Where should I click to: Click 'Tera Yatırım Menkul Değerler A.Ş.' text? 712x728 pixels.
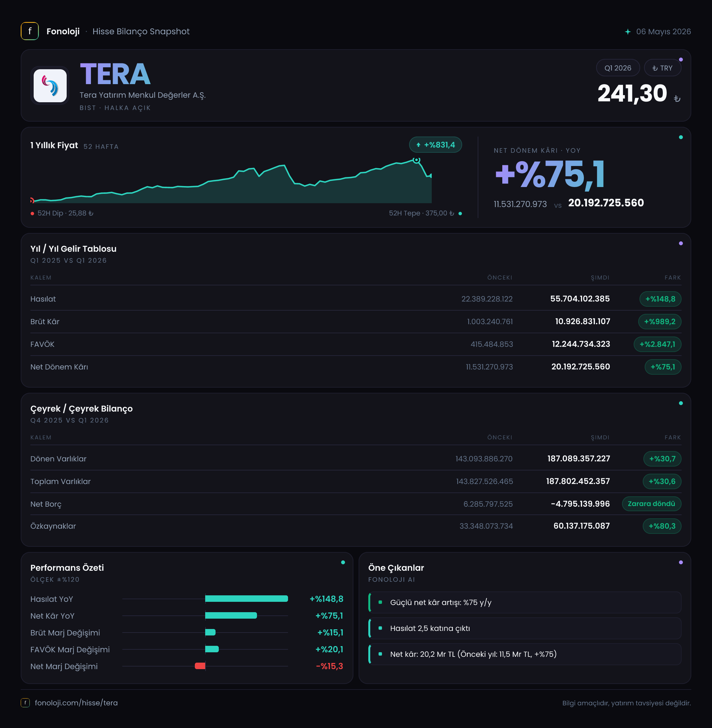click(142, 95)
